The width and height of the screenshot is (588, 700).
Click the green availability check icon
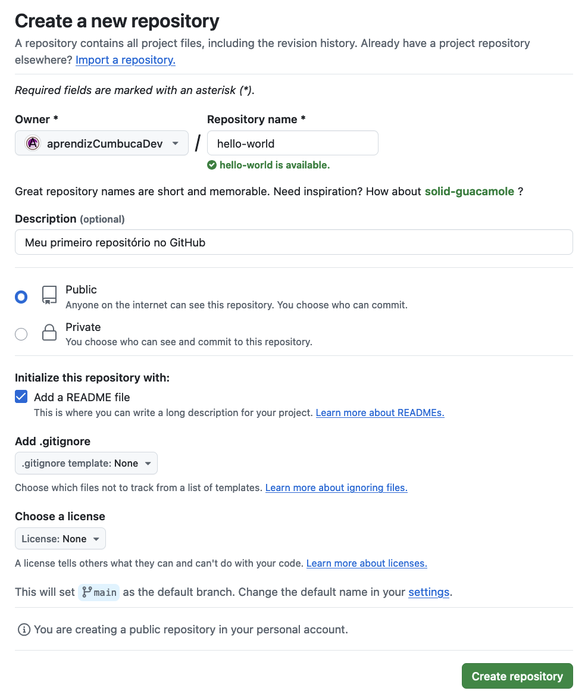[x=212, y=165]
